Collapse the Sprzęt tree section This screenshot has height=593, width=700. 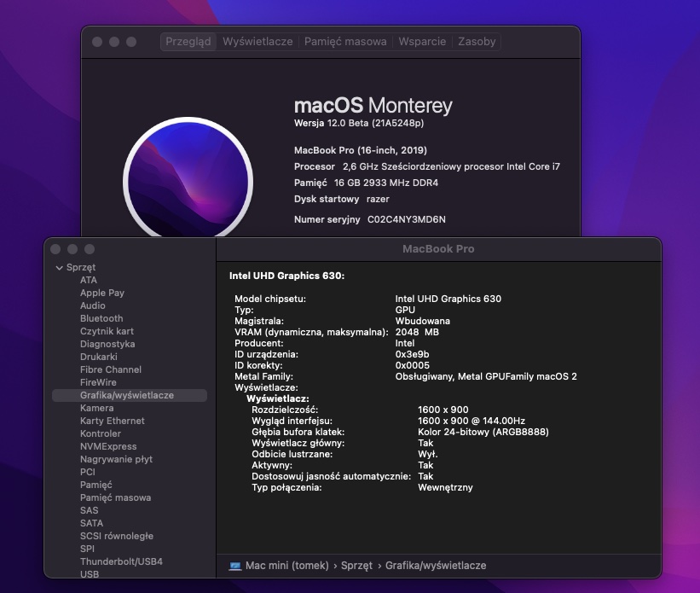(x=59, y=268)
